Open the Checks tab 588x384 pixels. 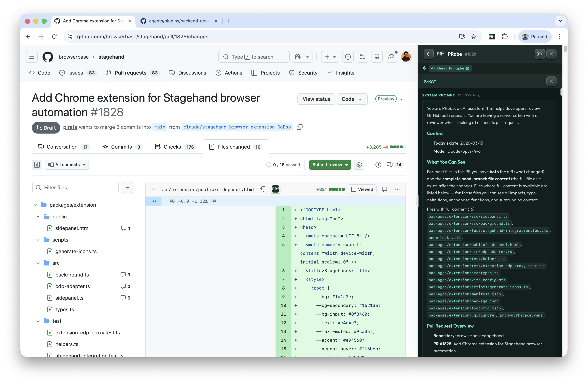point(172,147)
